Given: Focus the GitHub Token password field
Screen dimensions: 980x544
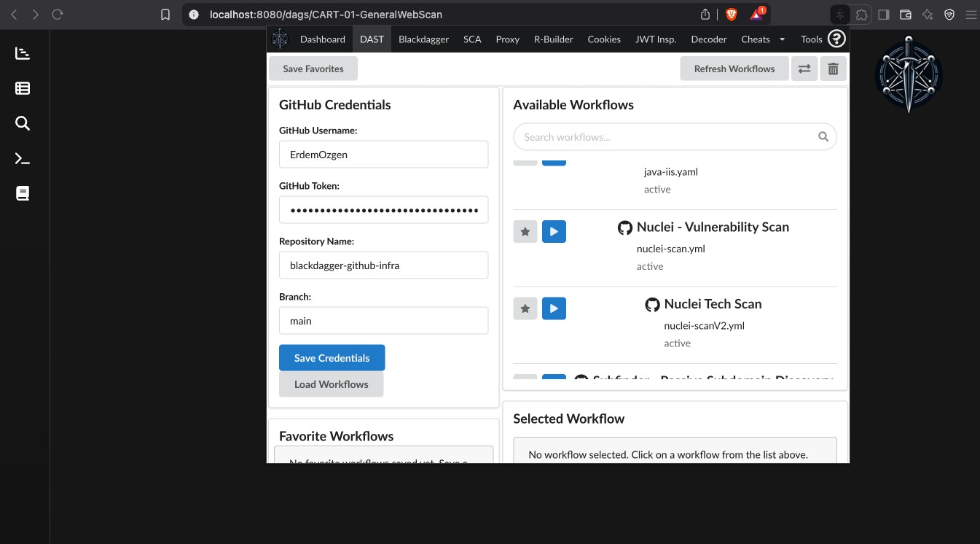Looking at the screenshot, I should click(x=383, y=210).
